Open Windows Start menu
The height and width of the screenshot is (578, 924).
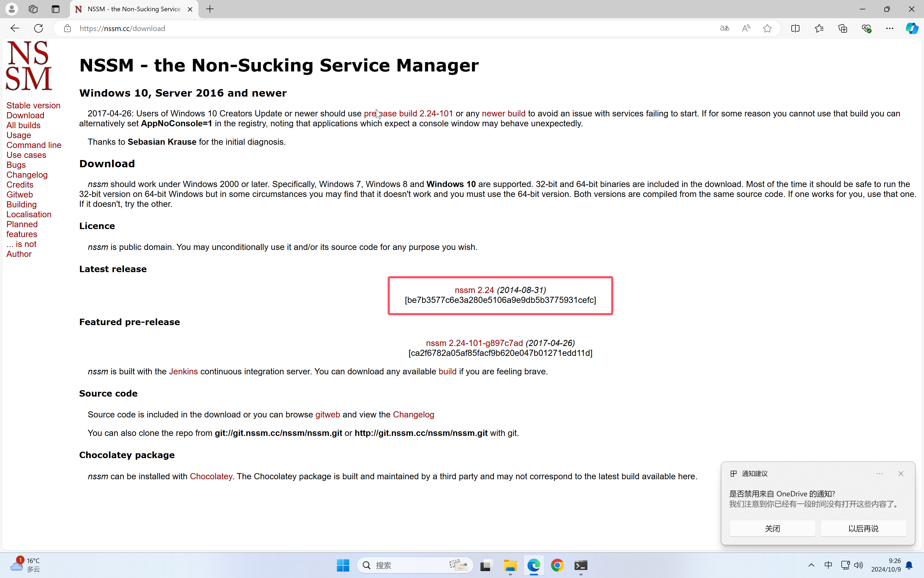pyautogui.click(x=343, y=565)
